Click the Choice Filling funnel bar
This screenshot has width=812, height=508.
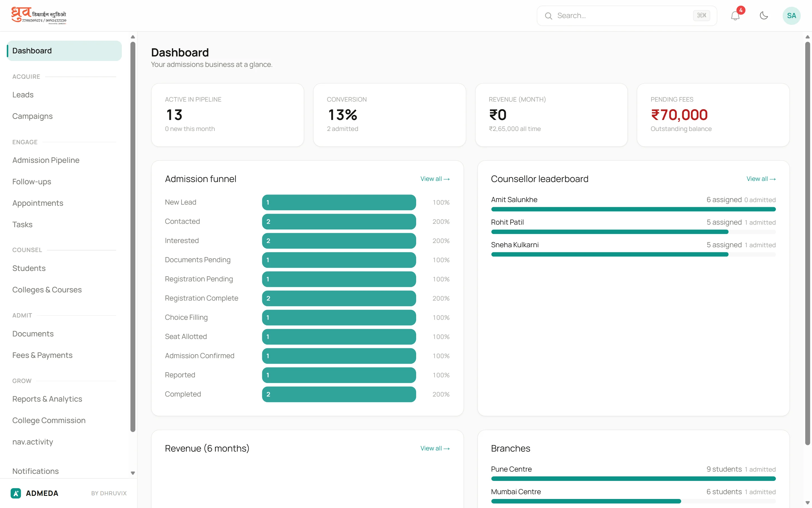click(x=339, y=317)
